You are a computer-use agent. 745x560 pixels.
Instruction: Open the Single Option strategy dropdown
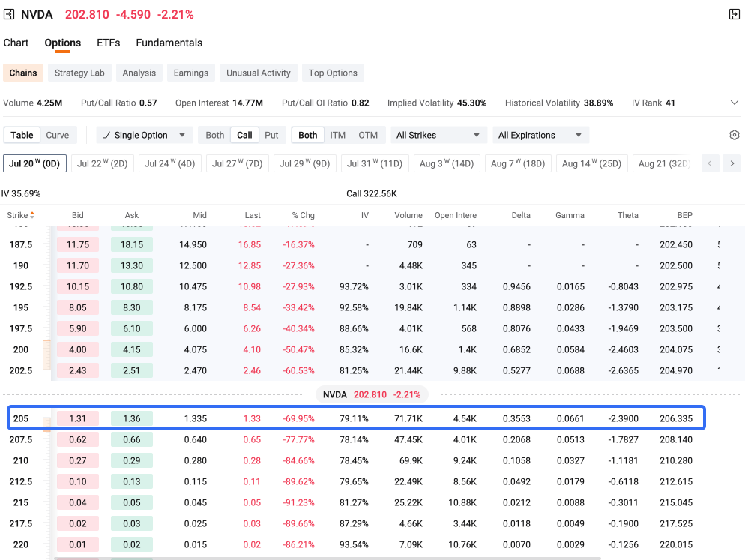click(x=145, y=135)
